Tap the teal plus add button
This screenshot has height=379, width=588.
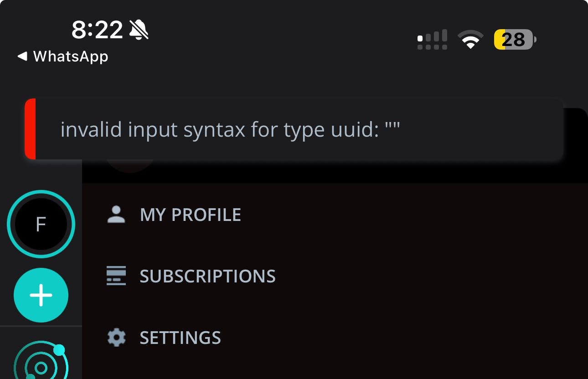point(41,295)
